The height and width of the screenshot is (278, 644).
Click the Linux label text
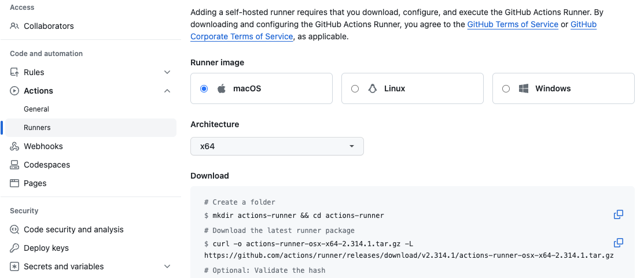395,88
